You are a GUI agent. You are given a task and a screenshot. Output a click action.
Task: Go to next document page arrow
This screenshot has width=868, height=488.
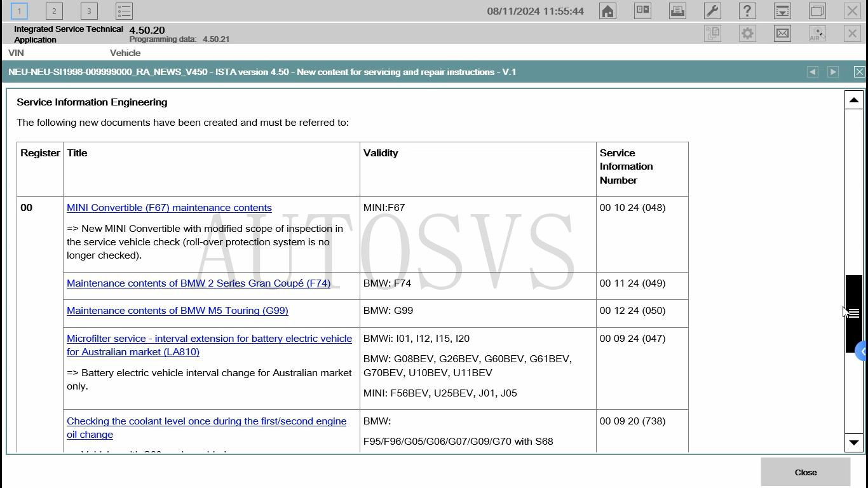click(832, 72)
